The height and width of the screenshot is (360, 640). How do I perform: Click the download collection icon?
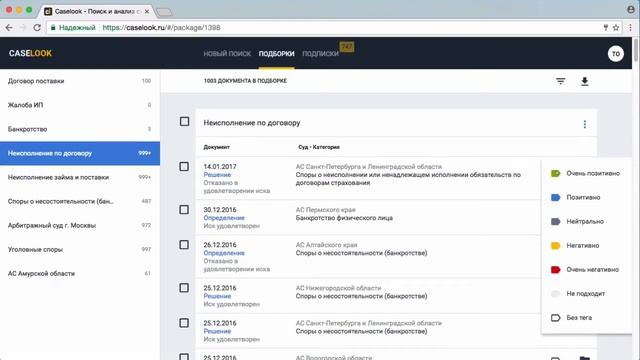[x=584, y=81]
